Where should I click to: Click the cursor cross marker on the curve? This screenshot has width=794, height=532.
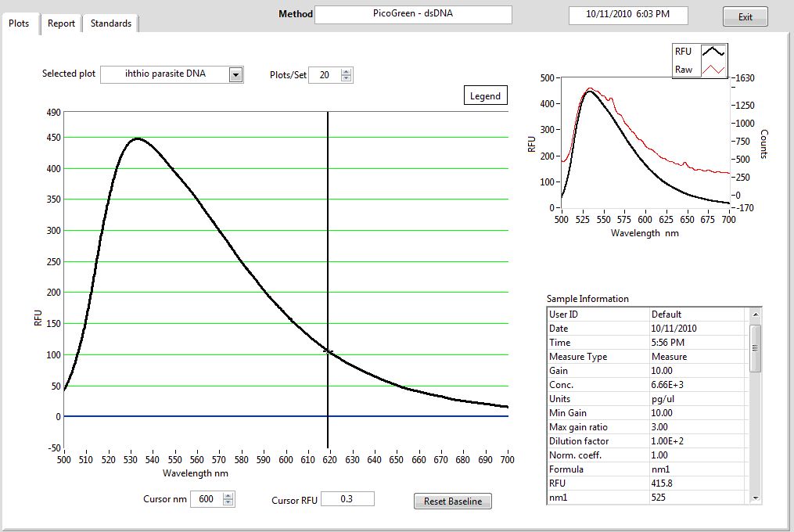click(x=328, y=351)
